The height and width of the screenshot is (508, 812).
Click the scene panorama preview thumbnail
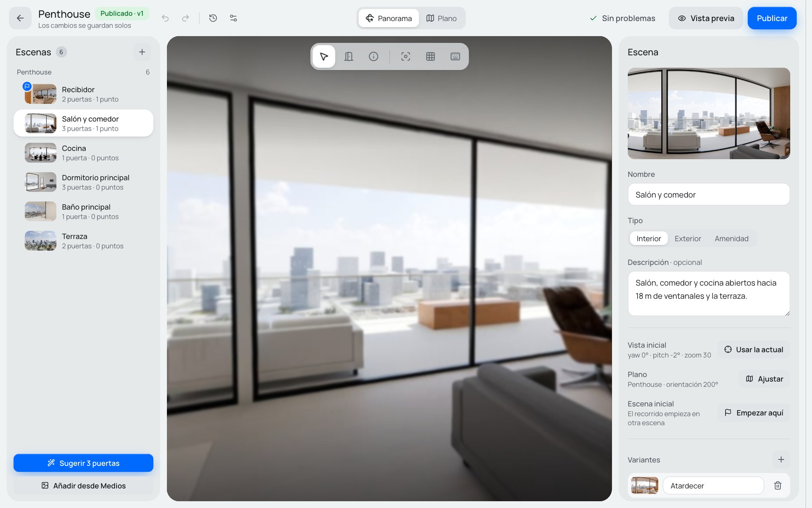(x=709, y=113)
